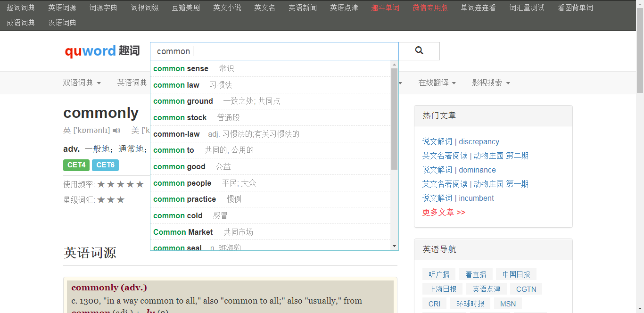Click the 'commonly' headword heading

coord(101,113)
